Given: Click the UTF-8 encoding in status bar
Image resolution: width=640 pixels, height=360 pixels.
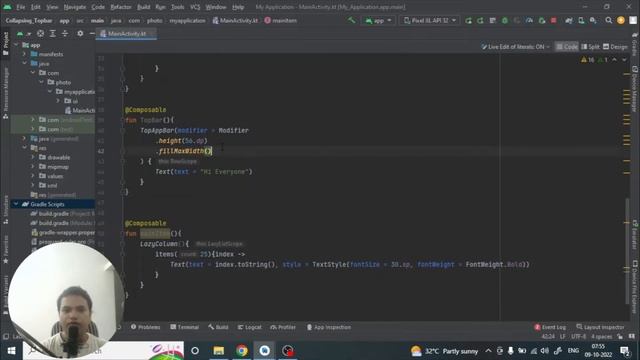Looking at the screenshot, I should [x=578, y=337].
